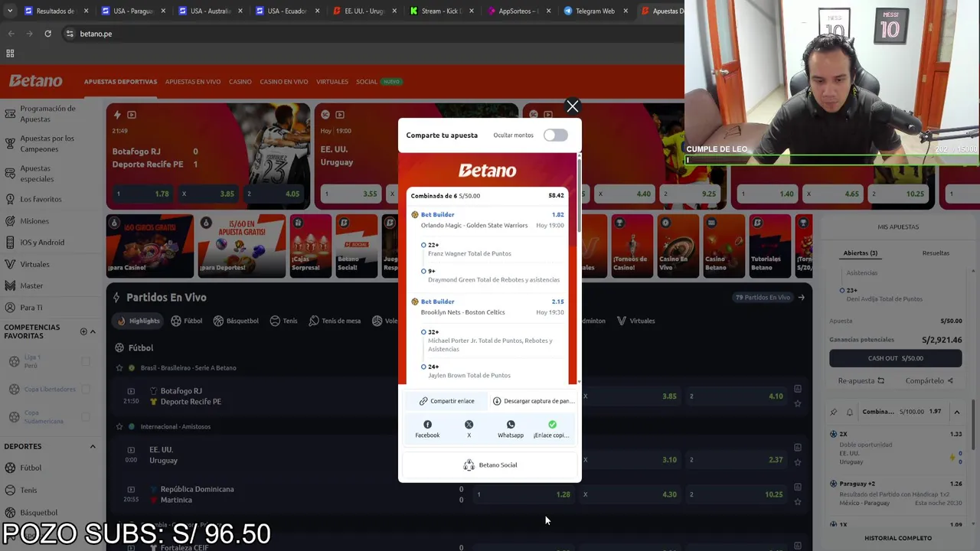The image size is (980, 551).
Task: Filter live matches by Básquetbol
Action: [x=236, y=321]
